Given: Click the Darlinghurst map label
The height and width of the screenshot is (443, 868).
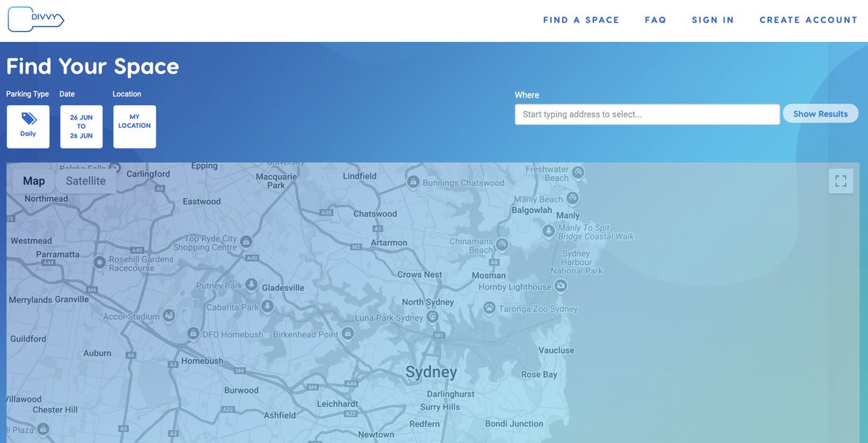Looking at the screenshot, I should pos(451,394).
